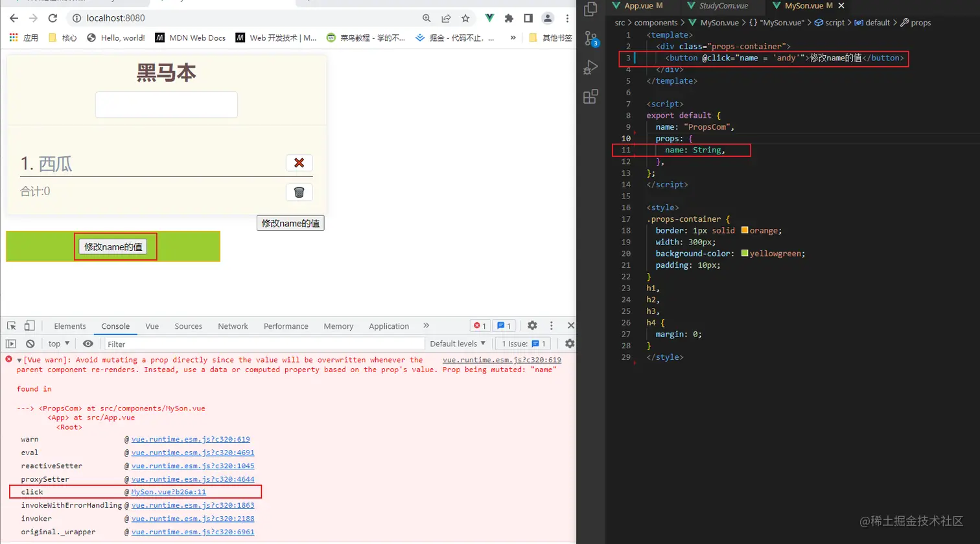Toggle the device toolbar in DevTools

point(30,326)
